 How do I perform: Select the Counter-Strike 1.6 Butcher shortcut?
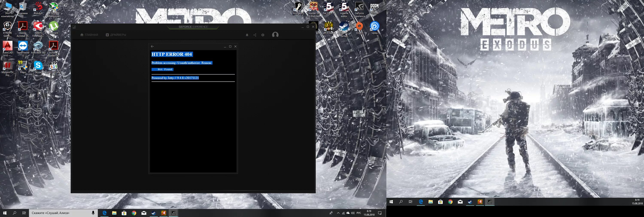point(313,9)
